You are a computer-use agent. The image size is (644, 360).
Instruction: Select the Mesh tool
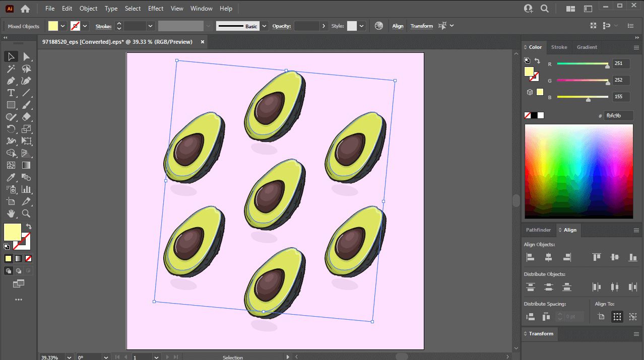click(11, 165)
